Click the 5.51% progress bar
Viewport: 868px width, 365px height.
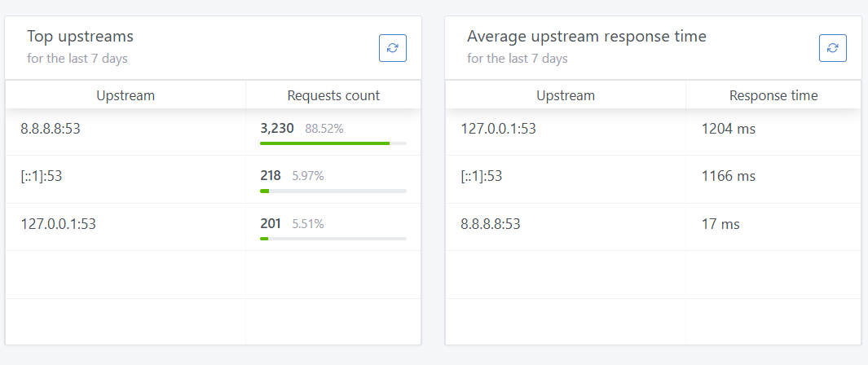[x=333, y=239]
